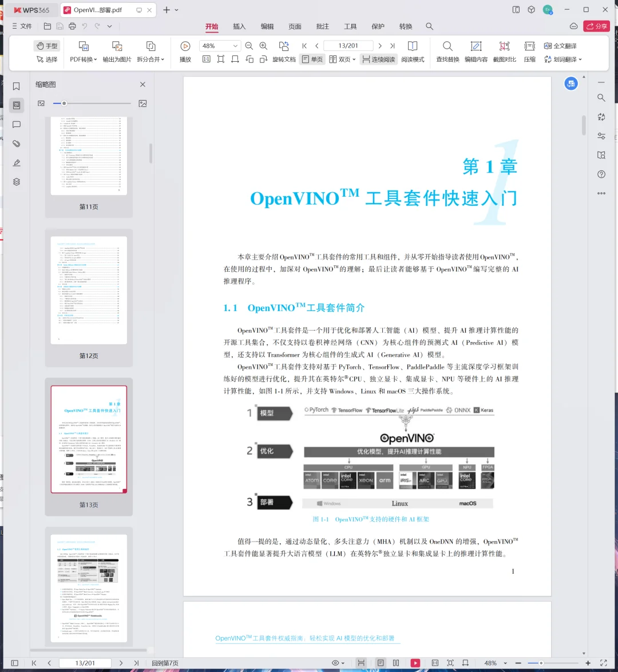Click the print icon in quick toolbar
The width and height of the screenshot is (618, 672).
pos(72,26)
